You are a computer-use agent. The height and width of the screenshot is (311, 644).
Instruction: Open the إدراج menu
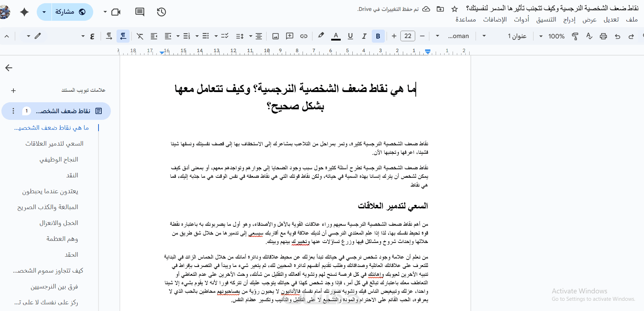(569, 20)
